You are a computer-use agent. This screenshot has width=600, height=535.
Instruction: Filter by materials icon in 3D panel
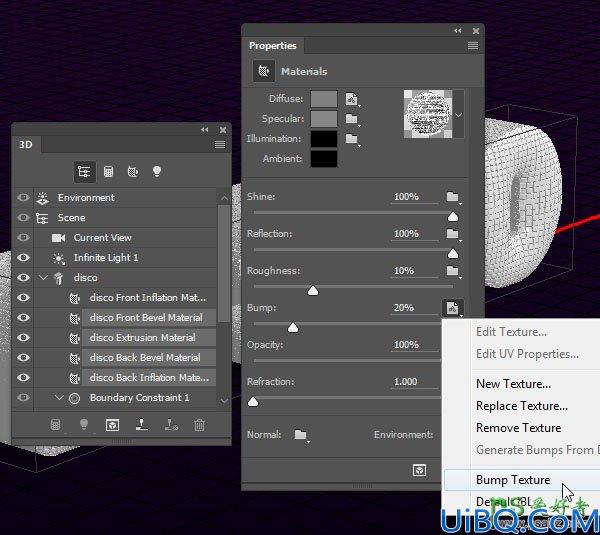click(x=132, y=171)
